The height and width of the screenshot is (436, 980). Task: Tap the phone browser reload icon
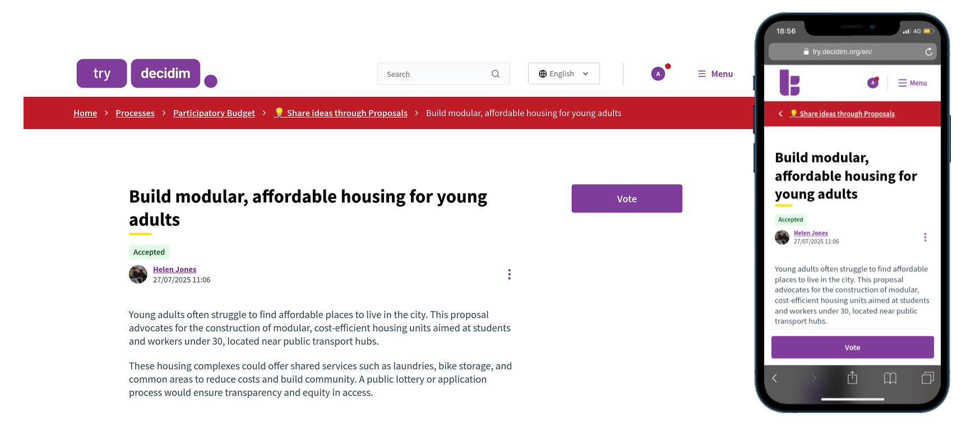point(928,52)
